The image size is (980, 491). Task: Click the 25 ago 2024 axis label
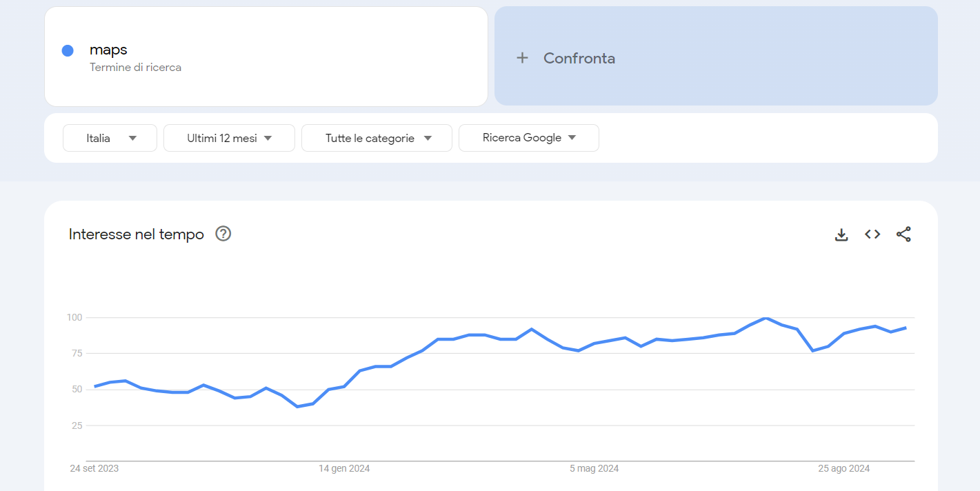pos(843,469)
